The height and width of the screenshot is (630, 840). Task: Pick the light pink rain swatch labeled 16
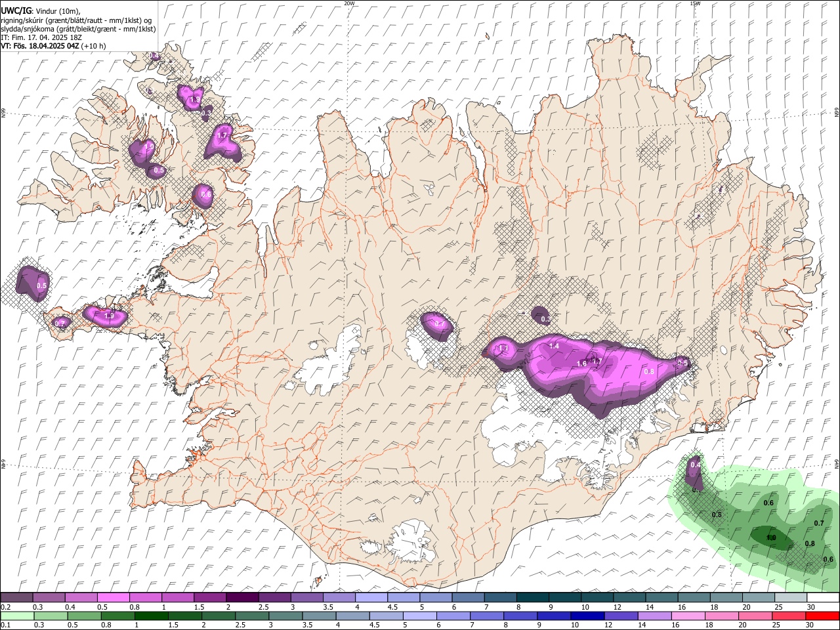(x=689, y=616)
